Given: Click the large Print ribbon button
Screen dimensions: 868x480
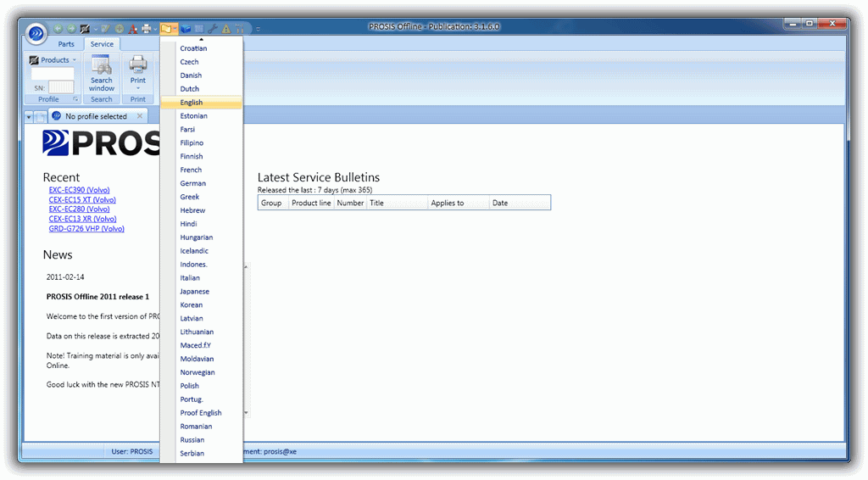Looking at the screenshot, I should pyautogui.click(x=138, y=73).
